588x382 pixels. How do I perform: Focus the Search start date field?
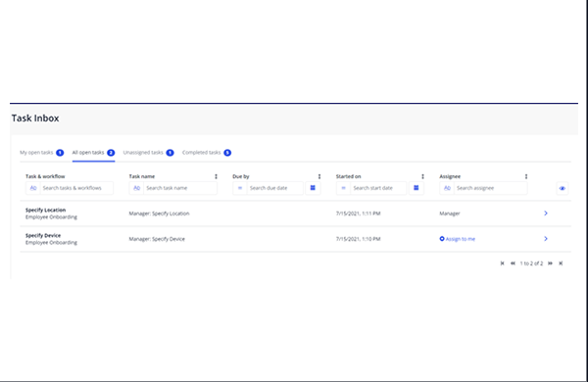point(378,188)
